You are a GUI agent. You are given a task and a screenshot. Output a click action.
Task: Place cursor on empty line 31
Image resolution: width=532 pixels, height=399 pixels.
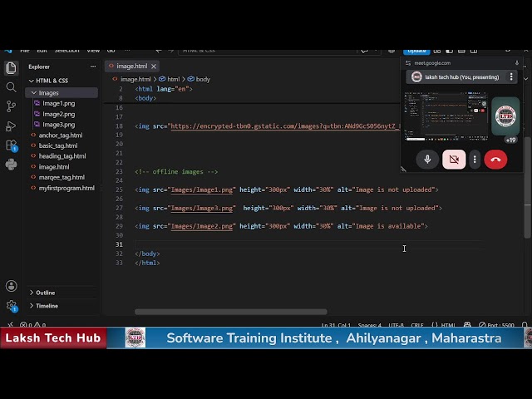308,244
